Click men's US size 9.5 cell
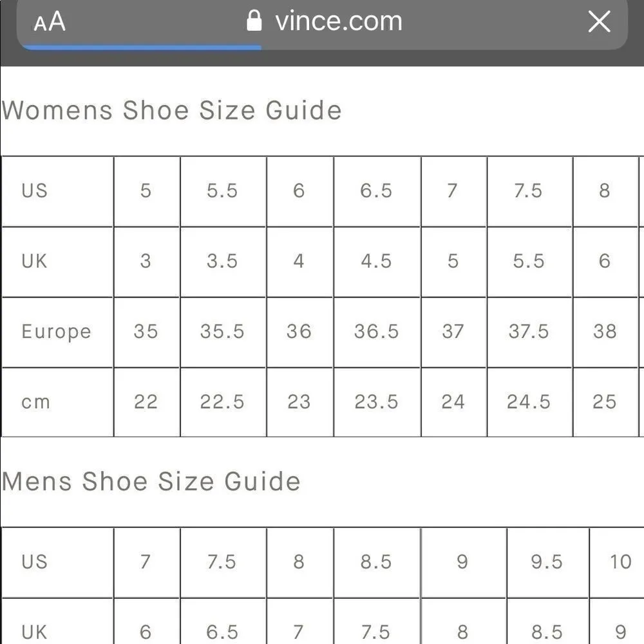 coord(547,562)
